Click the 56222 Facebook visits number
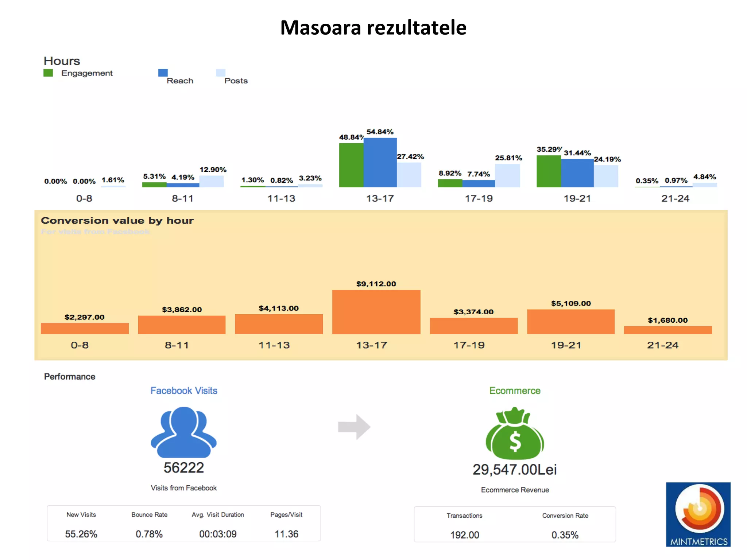This screenshot has width=747, height=560. coord(183,468)
